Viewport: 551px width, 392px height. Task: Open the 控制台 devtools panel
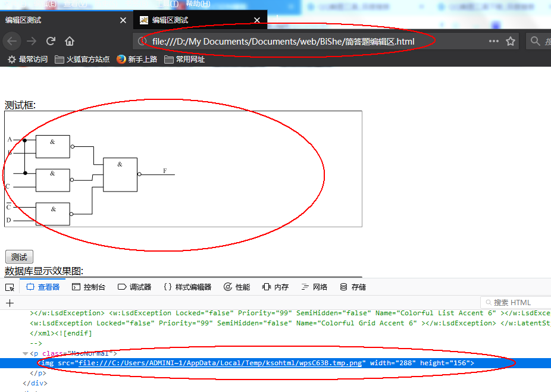point(89,287)
